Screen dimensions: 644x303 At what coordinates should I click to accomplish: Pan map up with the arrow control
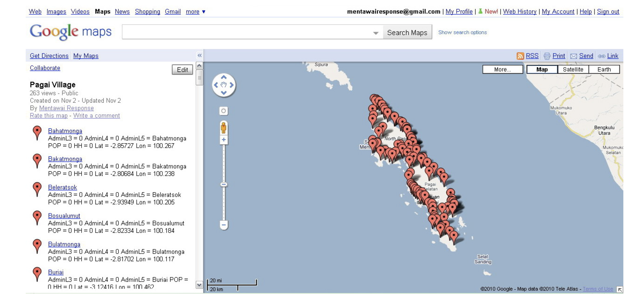click(x=224, y=77)
